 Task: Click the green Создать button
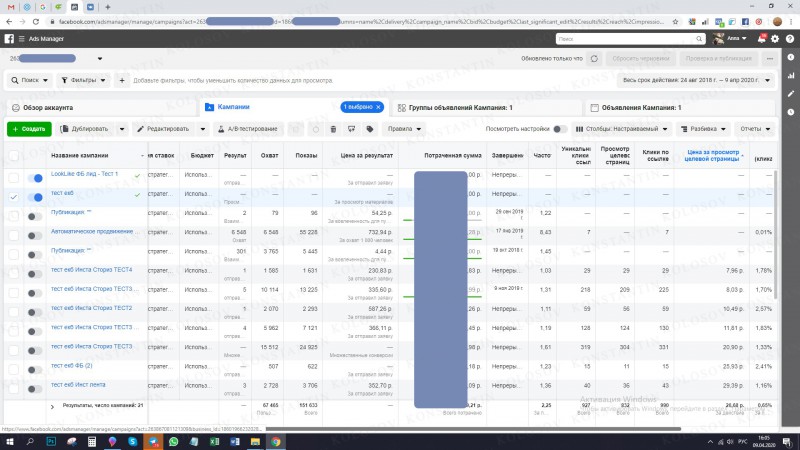coord(29,129)
